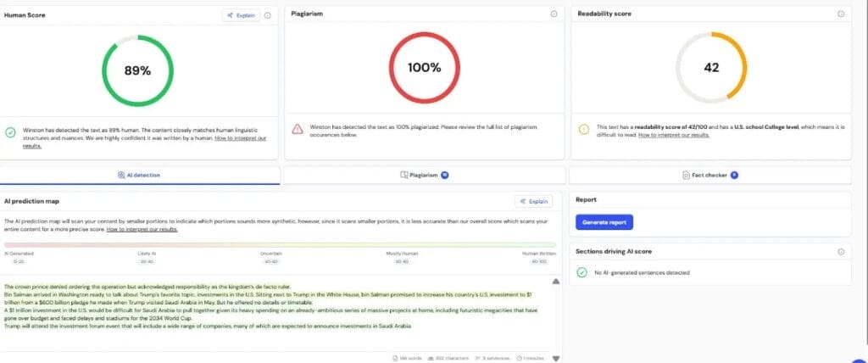Switch to the AI detection tab
Screen dimensions: 868x363
click(x=139, y=175)
